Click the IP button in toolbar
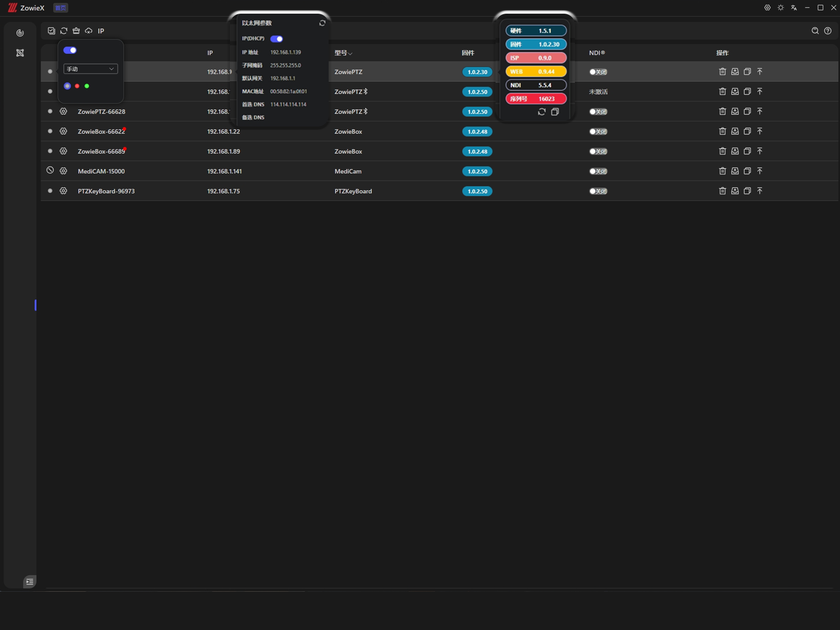 tap(101, 31)
